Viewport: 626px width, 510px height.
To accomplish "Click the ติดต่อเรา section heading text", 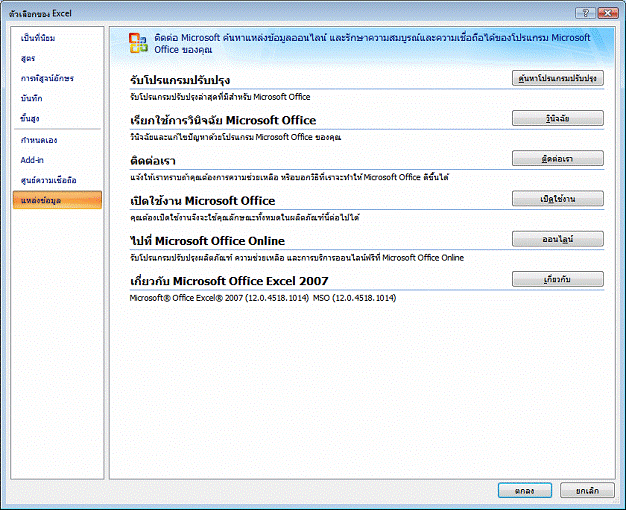I will click(153, 161).
